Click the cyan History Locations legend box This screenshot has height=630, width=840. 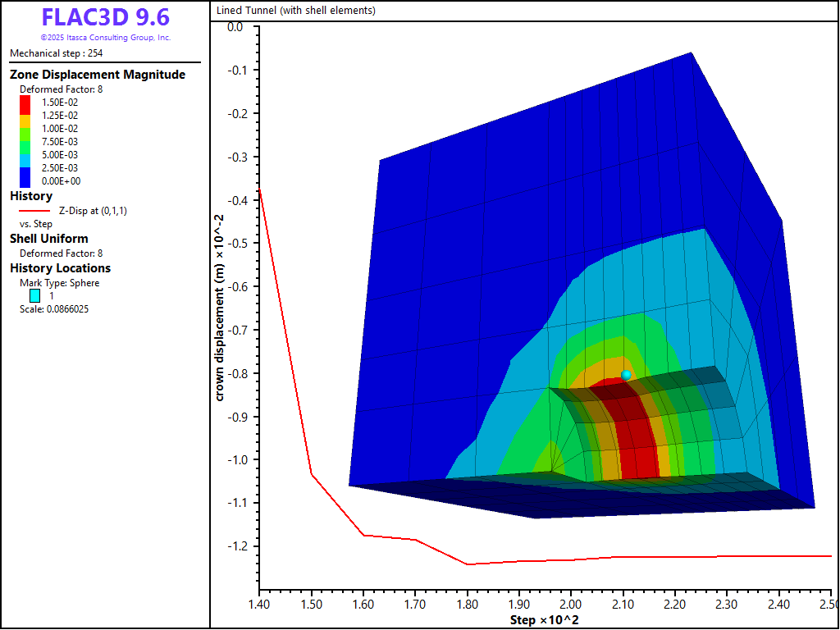(x=35, y=295)
